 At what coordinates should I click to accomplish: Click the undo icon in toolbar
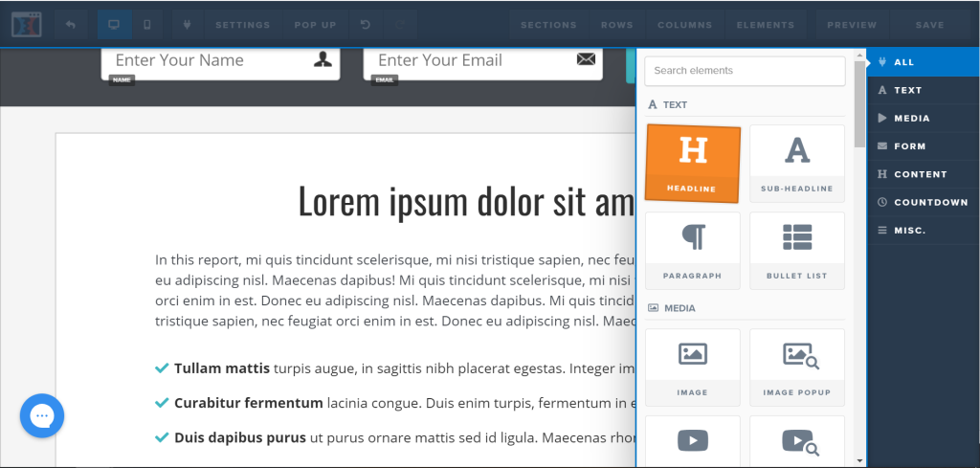point(365,25)
